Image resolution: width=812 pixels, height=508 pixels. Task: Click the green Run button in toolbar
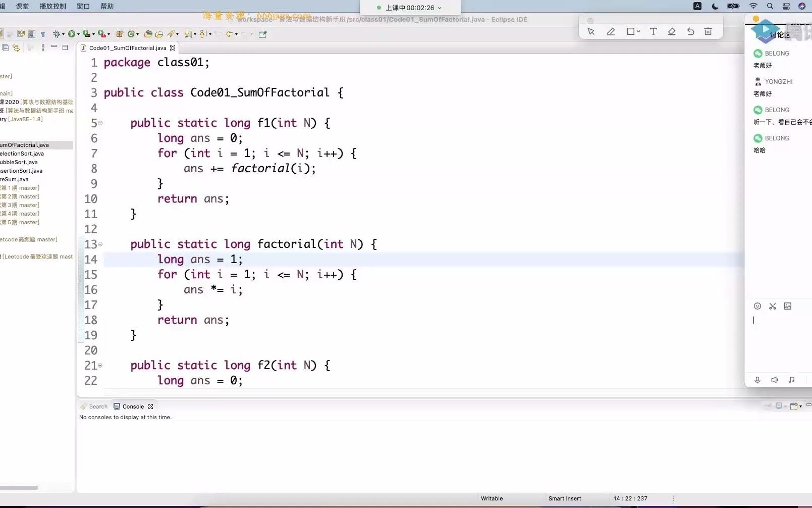72,34
